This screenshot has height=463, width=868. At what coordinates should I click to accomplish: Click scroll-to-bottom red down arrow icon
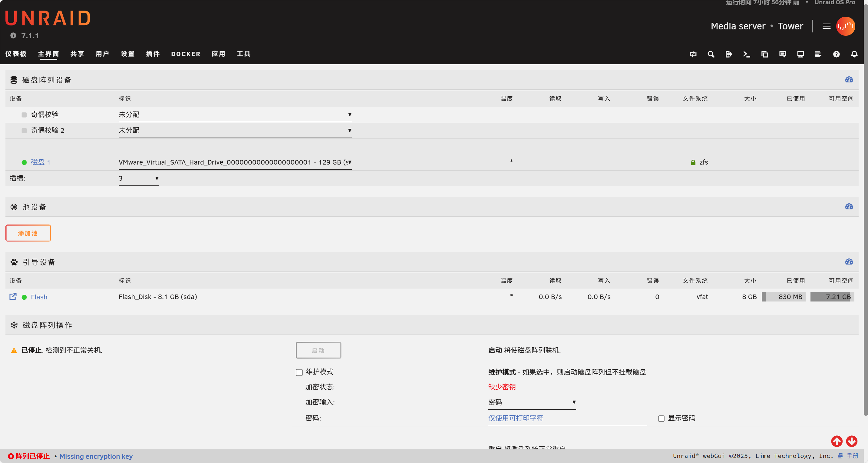coord(851,441)
